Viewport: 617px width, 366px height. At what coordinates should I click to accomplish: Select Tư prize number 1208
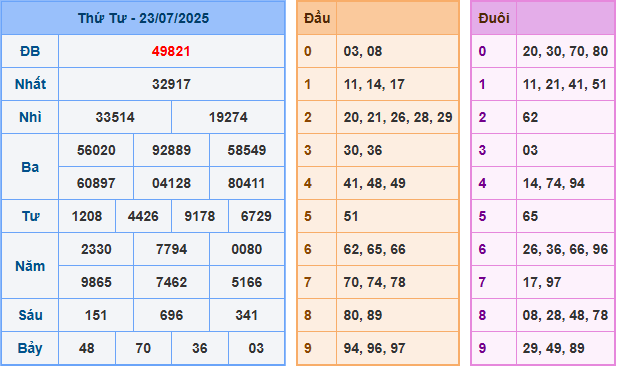click(87, 216)
